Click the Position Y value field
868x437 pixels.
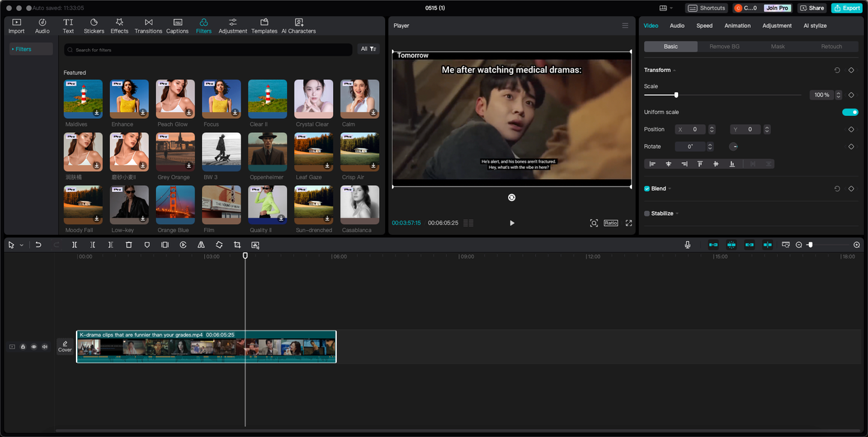(x=749, y=129)
